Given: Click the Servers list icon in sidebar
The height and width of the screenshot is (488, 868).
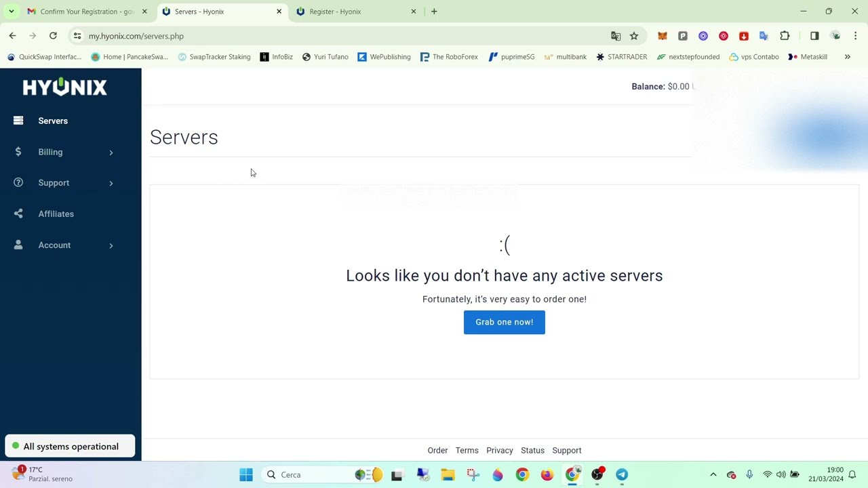Looking at the screenshot, I should [18, 121].
